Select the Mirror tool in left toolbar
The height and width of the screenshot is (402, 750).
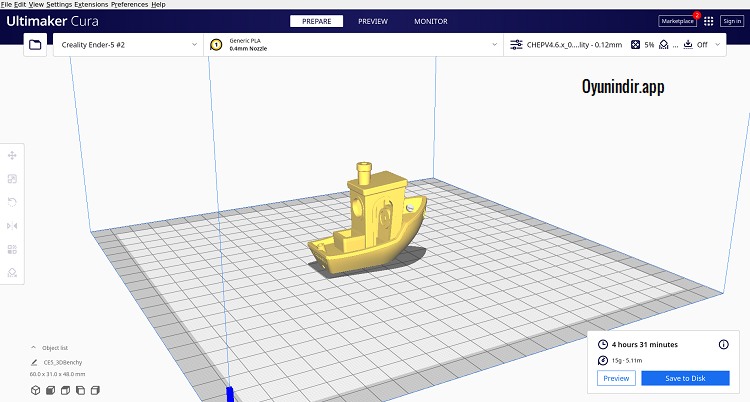(12, 225)
